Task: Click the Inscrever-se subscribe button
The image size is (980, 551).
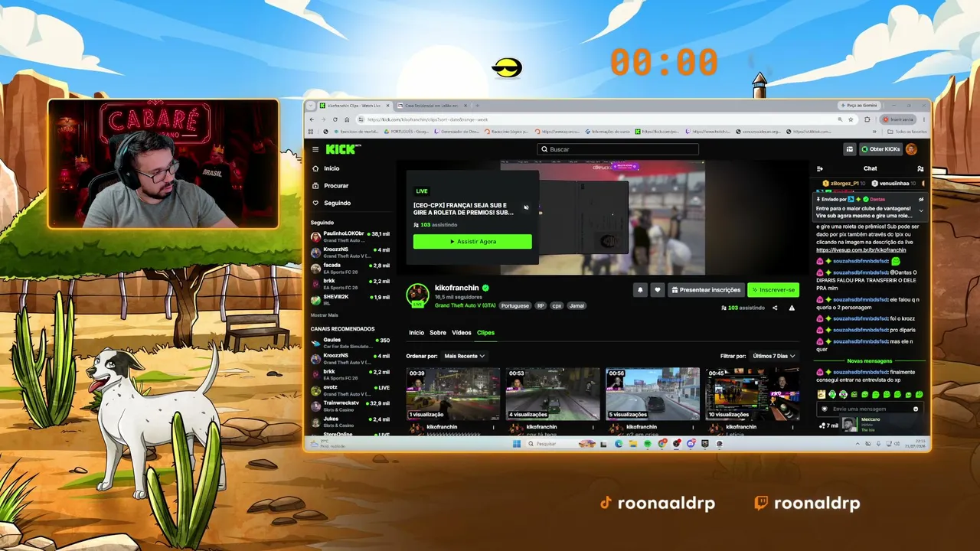Action: pos(773,290)
